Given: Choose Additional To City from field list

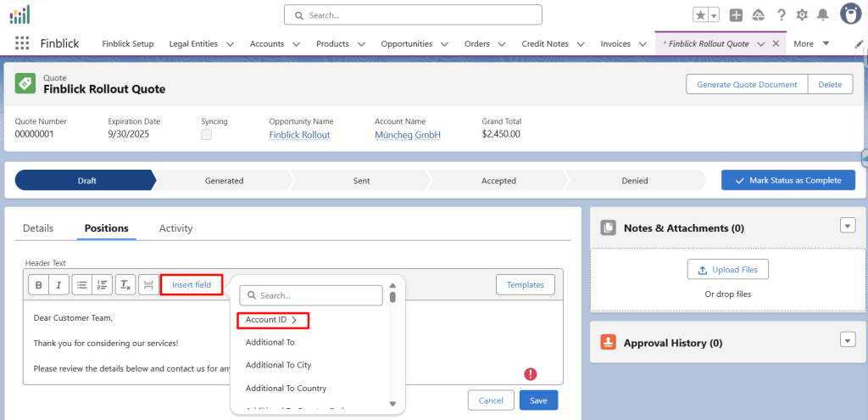Looking at the screenshot, I should 278,365.
